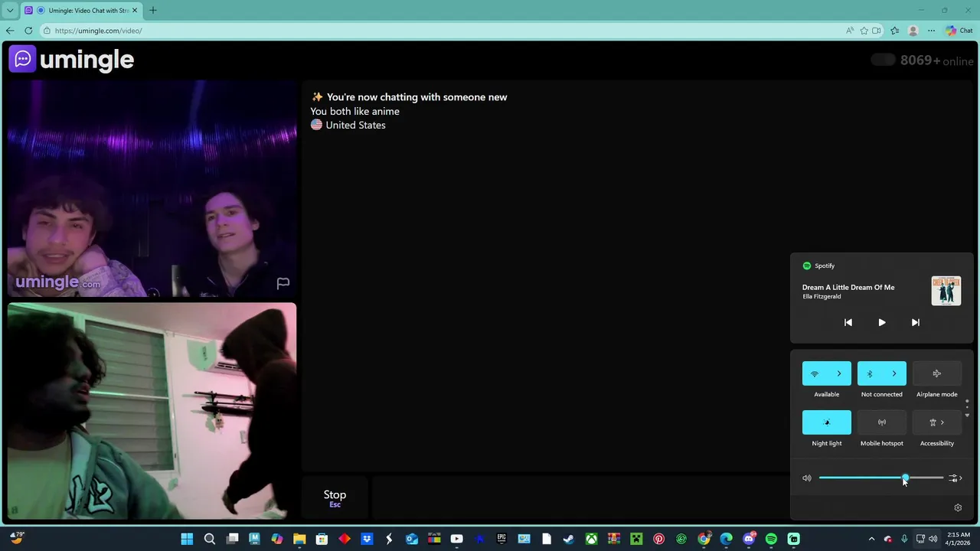This screenshot has width=980, height=551.
Task: Click the 'United States' country text
Action: pyautogui.click(x=355, y=125)
